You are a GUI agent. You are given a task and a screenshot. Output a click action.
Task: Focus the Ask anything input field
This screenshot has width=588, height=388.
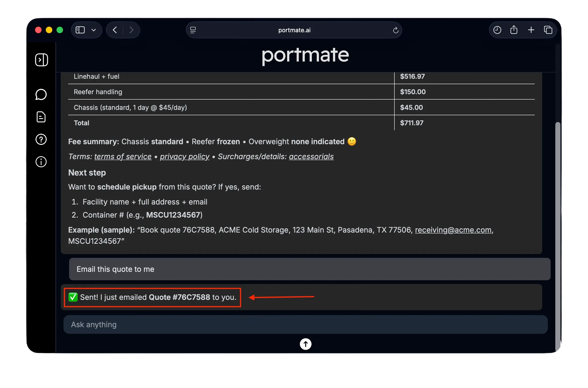[x=305, y=324]
